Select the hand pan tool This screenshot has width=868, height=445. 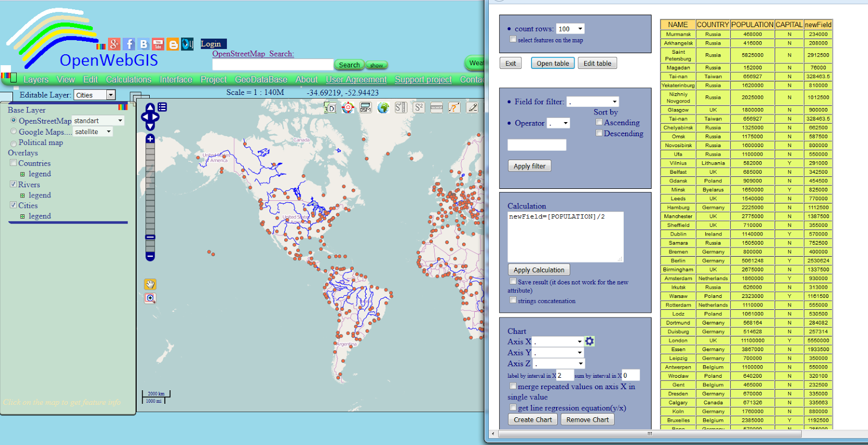click(150, 284)
